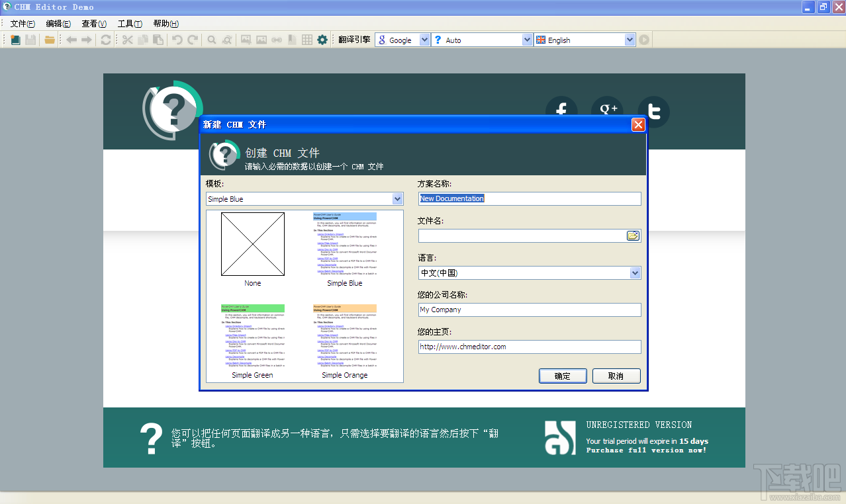
Task: Open the Twitter social icon
Action: (654, 112)
